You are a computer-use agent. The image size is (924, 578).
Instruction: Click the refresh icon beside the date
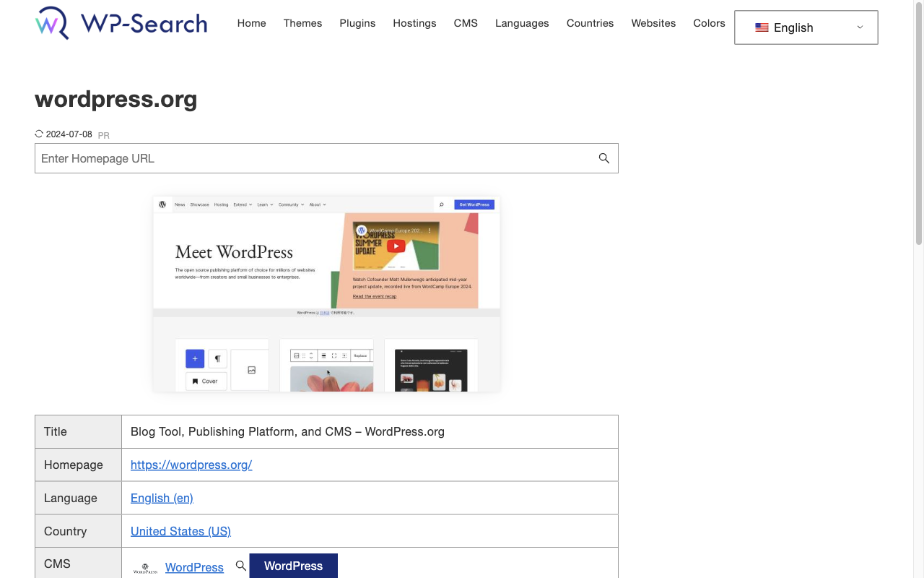tap(38, 133)
